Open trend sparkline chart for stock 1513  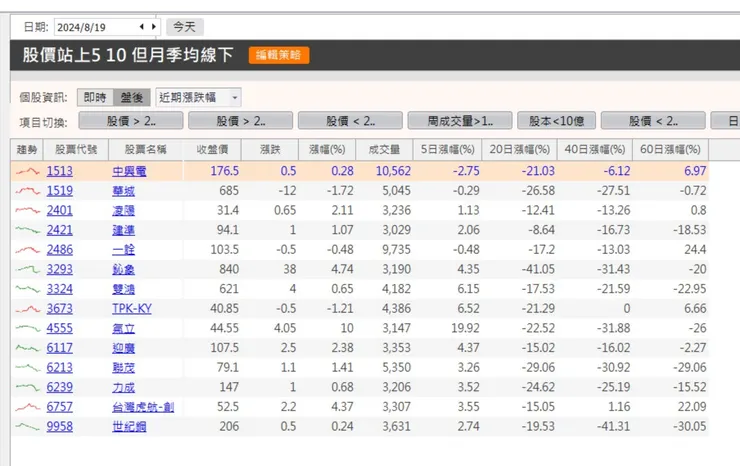coord(27,171)
